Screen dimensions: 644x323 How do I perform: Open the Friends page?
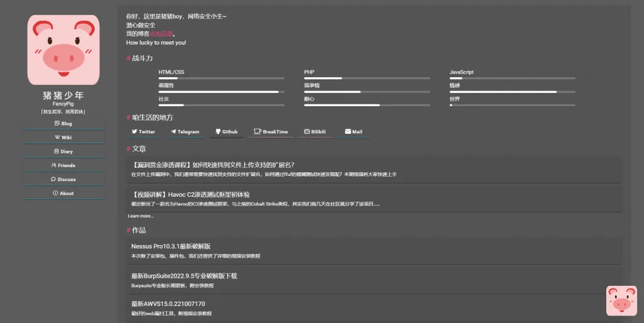pyautogui.click(x=64, y=165)
